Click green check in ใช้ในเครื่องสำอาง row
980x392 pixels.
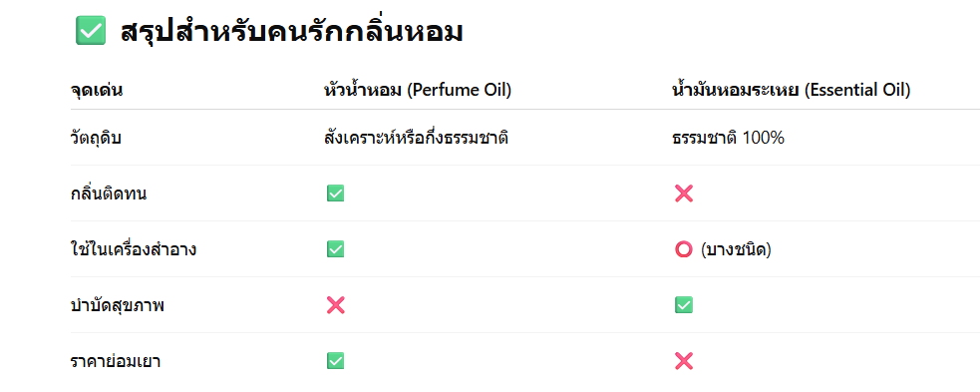click(336, 249)
